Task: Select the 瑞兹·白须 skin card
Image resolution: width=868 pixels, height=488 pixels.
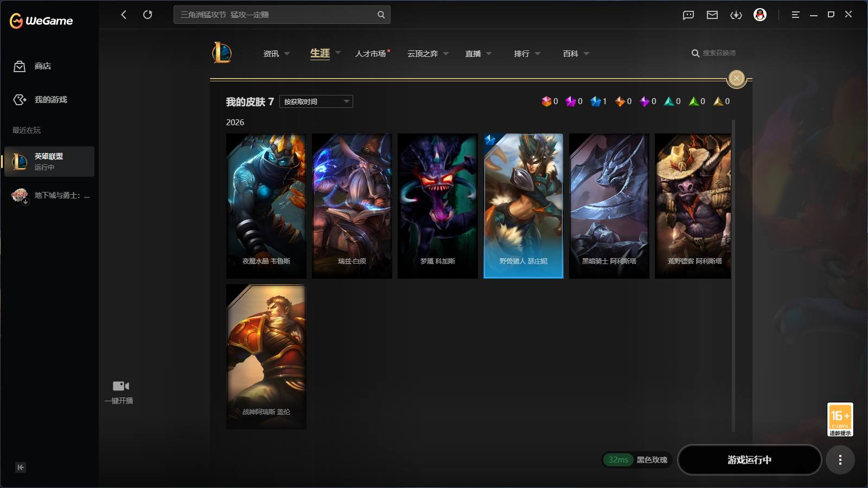Action: pyautogui.click(x=352, y=206)
